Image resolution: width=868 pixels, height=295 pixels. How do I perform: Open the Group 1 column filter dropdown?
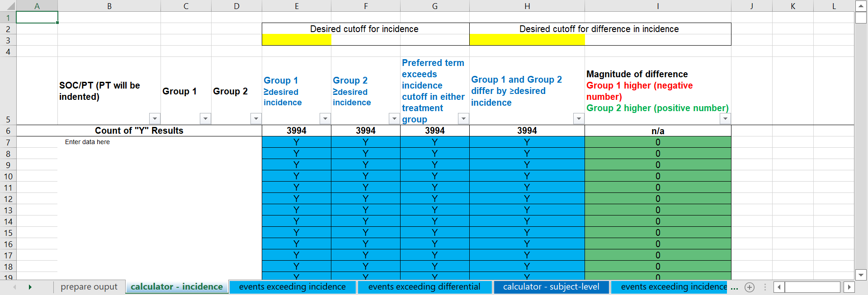click(x=205, y=119)
